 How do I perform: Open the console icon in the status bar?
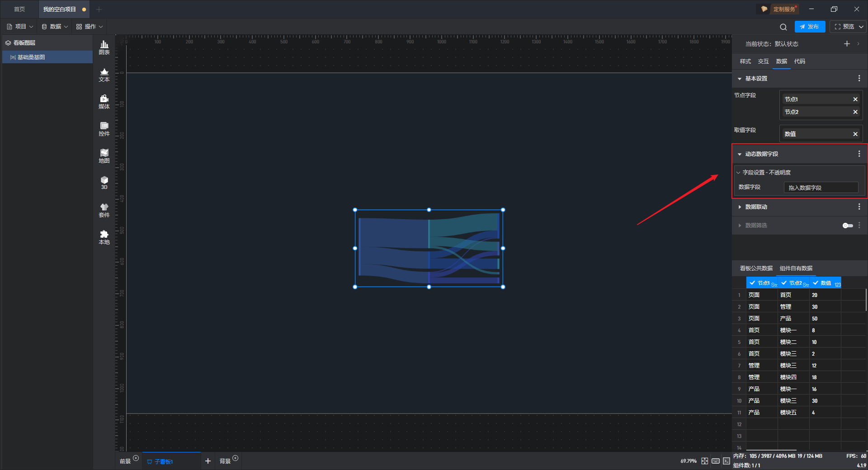point(726,461)
